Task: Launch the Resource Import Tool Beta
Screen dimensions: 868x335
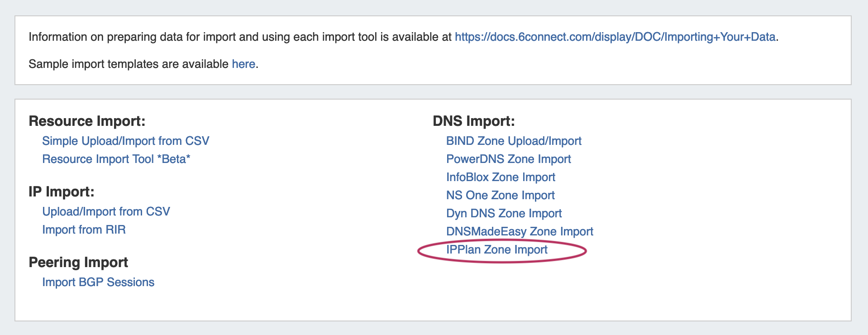Action: [116, 159]
